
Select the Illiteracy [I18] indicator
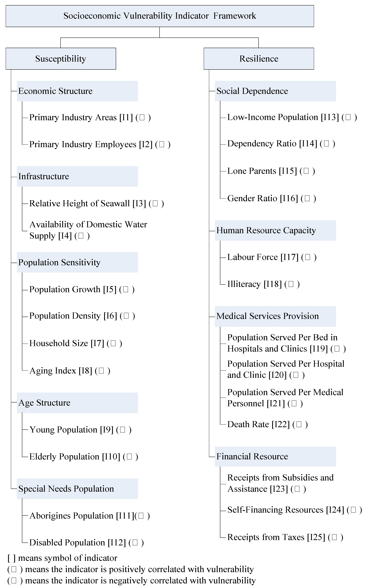[254, 284]
